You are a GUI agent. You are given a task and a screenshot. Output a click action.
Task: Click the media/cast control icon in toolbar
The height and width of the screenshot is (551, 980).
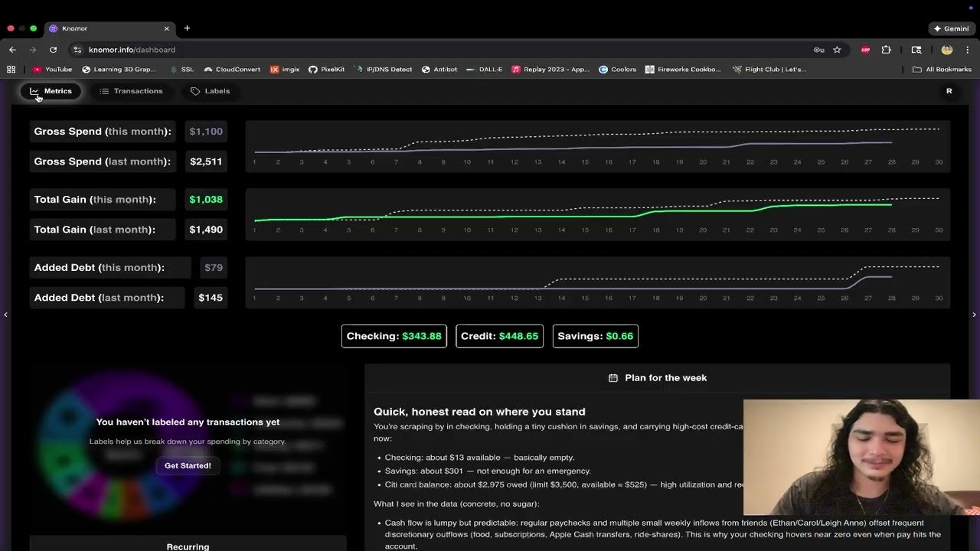pyautogui.click(x=916, y=50)
